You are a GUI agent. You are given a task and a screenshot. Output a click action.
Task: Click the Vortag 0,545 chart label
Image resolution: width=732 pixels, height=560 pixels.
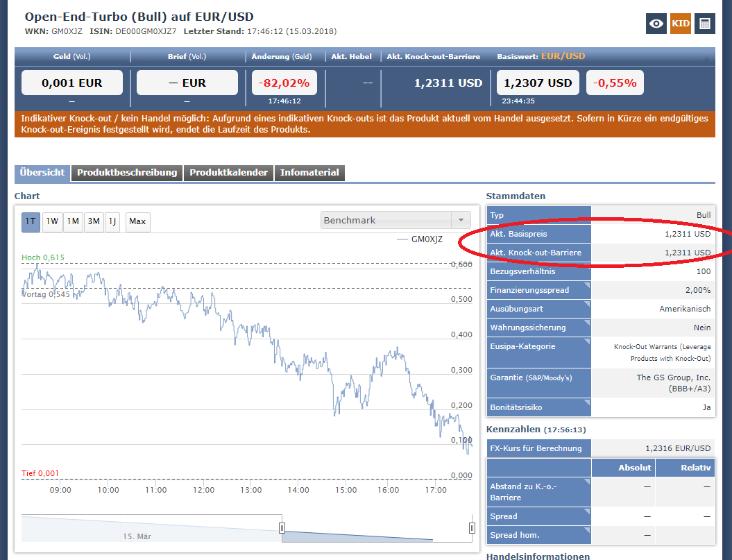[x=46, y=294]
